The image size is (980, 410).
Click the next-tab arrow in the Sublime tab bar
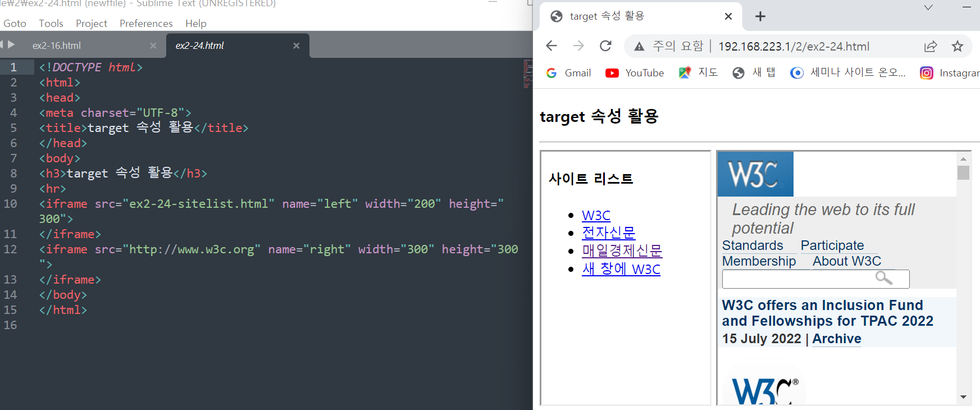[11, 44]
